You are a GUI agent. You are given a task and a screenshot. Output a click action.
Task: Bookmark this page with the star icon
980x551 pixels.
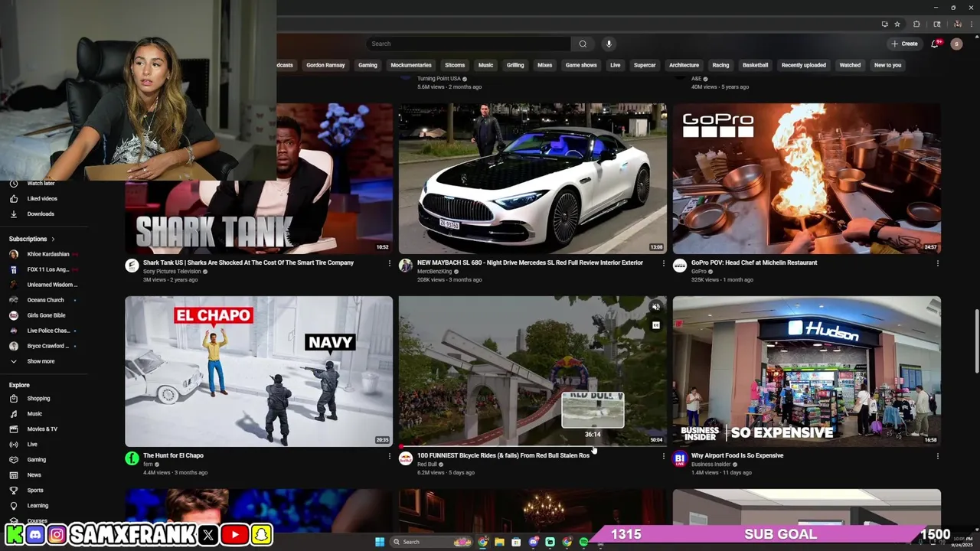coord(897,24)
